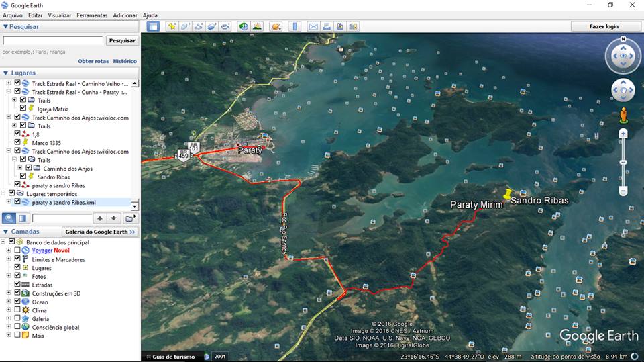This screenshot has width=644, height=362.
Task: Collapse Banco de dados principal node
Action: click(x=3, y=242)
